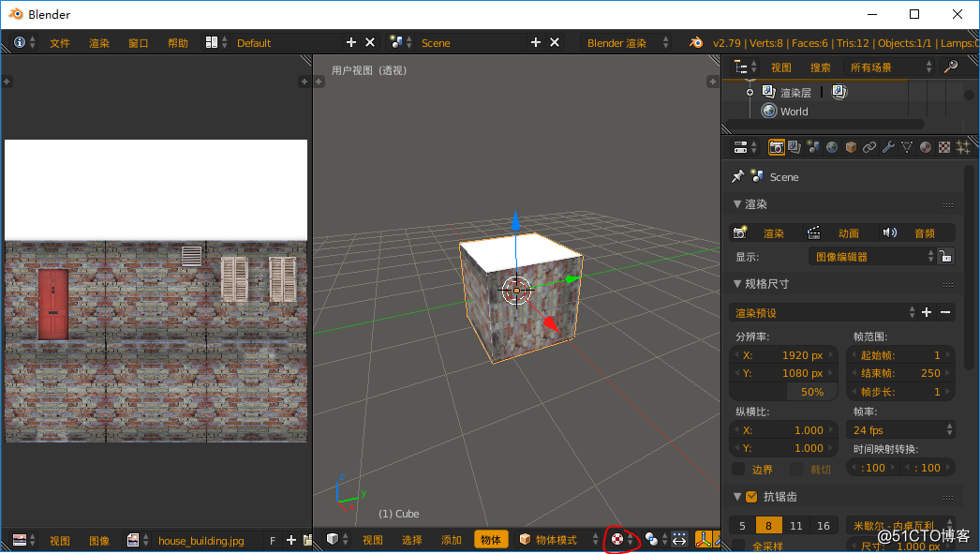Select 5 anti-aliasing samples

pos(742,526)
